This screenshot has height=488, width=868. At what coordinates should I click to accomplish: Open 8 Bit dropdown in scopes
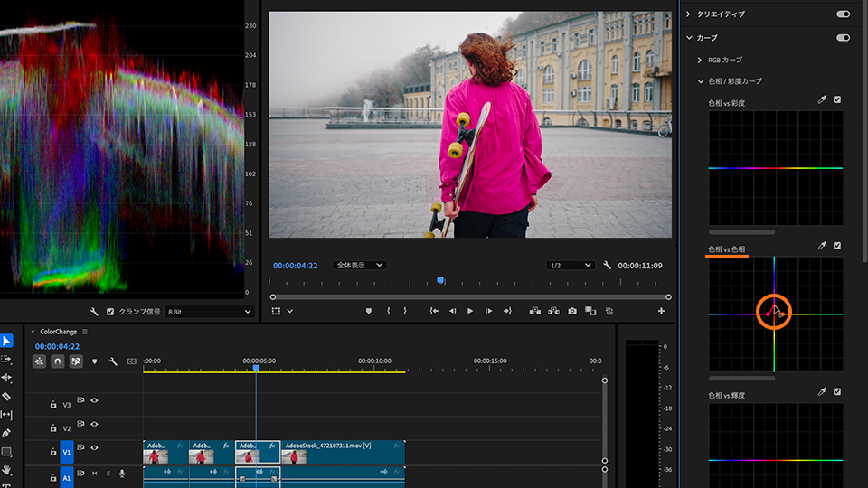point(209,312)
